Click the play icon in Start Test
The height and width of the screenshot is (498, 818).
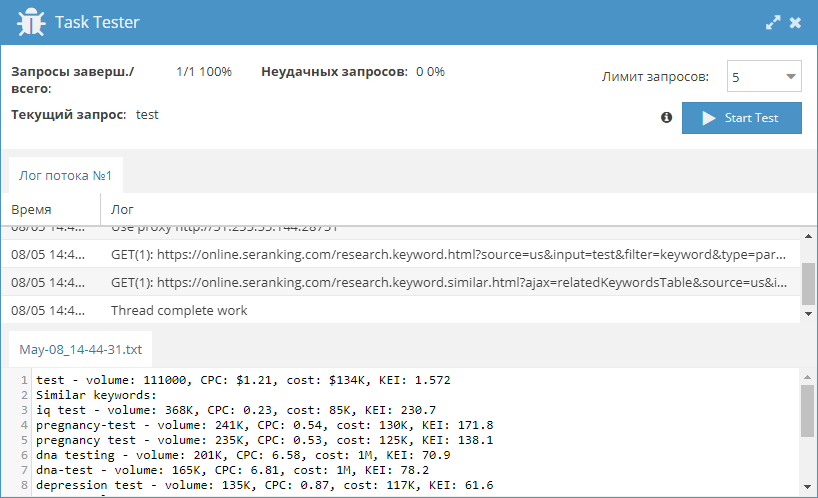pyautogui.click(x=708, y=118)
